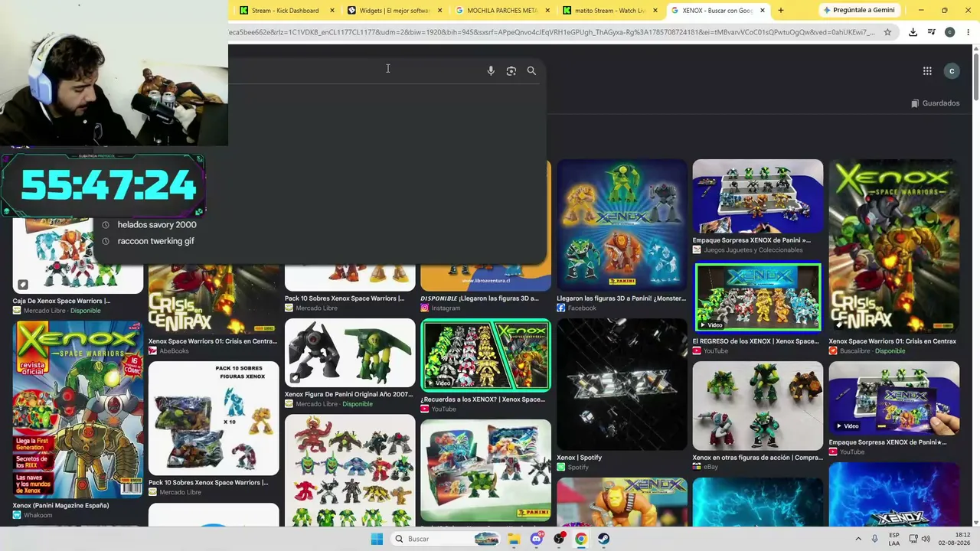This screenshot has height=551, width=980.
Task: Open Google Chrome from the taskbar
Action: (581, 539)
